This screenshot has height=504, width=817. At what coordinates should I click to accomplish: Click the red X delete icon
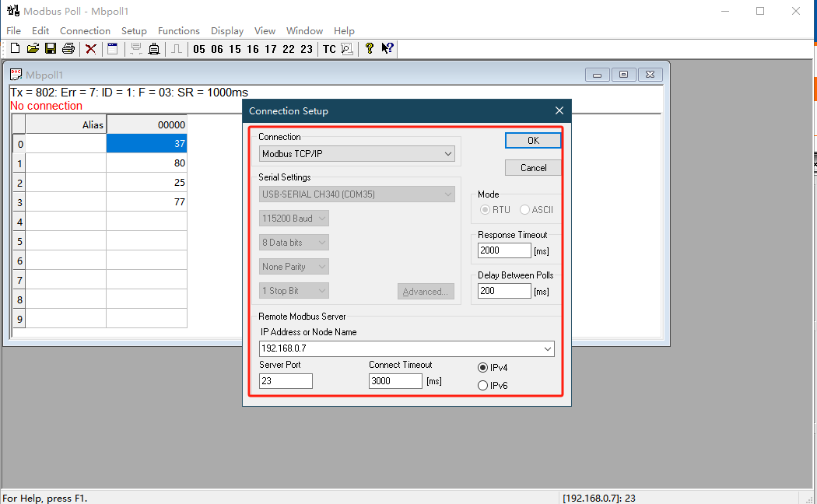(x=91, y=49)
